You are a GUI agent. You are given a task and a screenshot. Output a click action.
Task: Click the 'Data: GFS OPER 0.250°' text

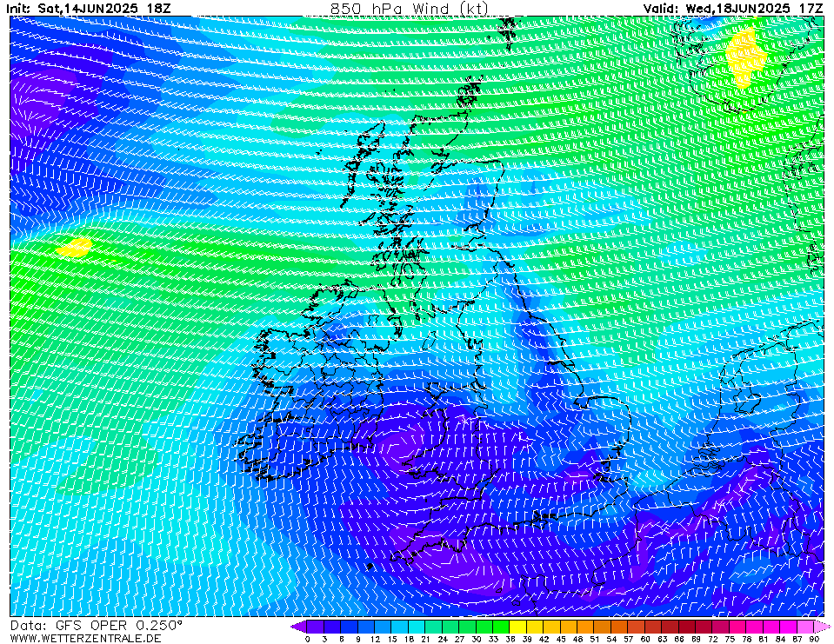pos(97,625)
